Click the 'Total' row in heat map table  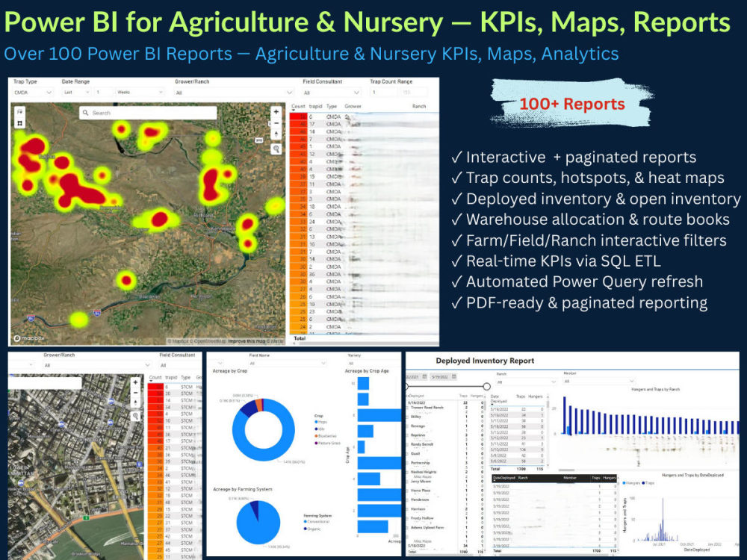[364, 338]
